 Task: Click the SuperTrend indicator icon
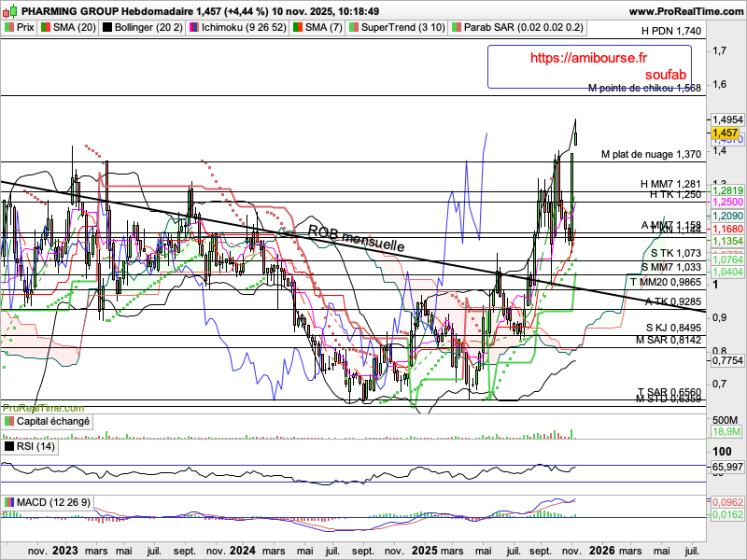(352, 28)
